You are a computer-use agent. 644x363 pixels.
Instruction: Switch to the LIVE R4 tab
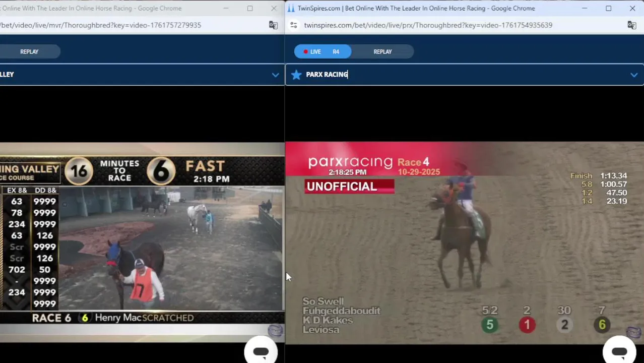coord(323,51)
